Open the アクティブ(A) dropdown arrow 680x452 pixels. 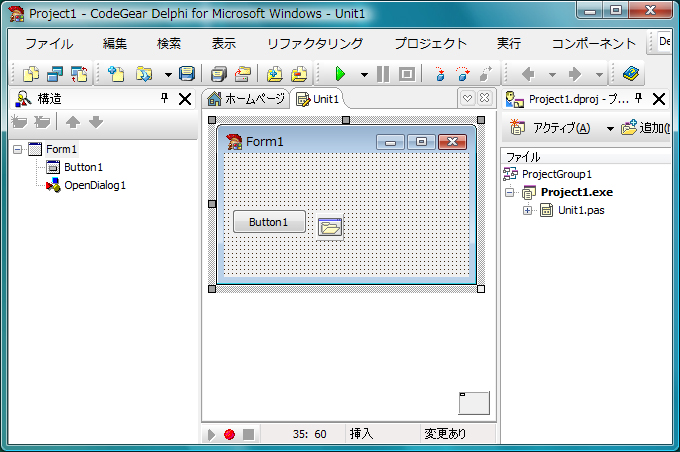(x=610, y=128)
